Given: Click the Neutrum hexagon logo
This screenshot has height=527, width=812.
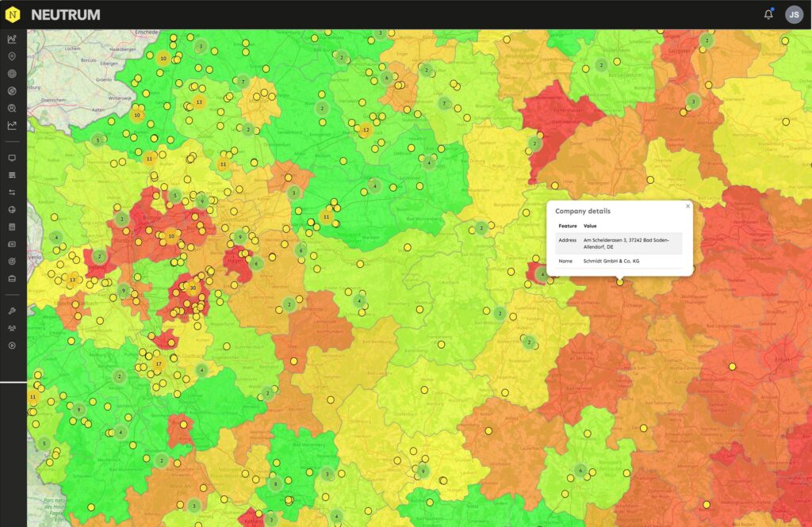Looking at the screenshot, I should tap(13, 14).
